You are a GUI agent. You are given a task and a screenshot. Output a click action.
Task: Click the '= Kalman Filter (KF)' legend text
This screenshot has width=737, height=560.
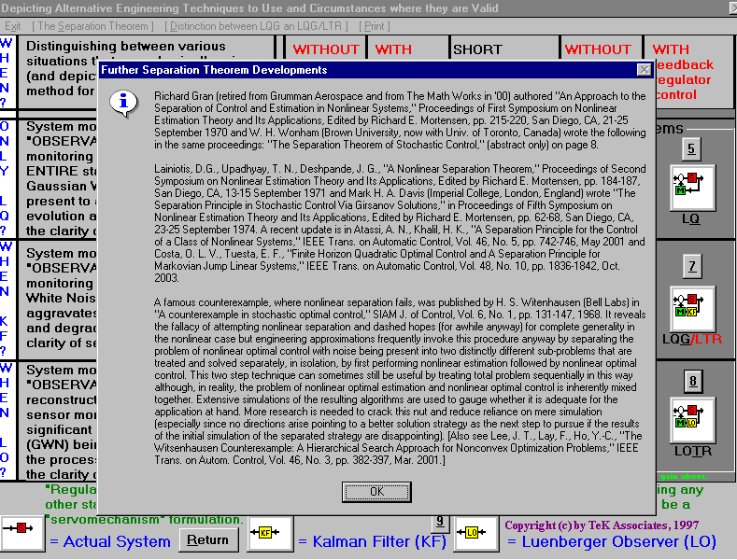pos(373,541)
